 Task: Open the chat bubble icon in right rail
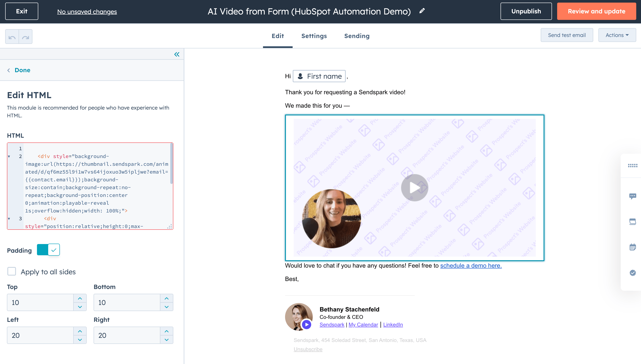633,196
